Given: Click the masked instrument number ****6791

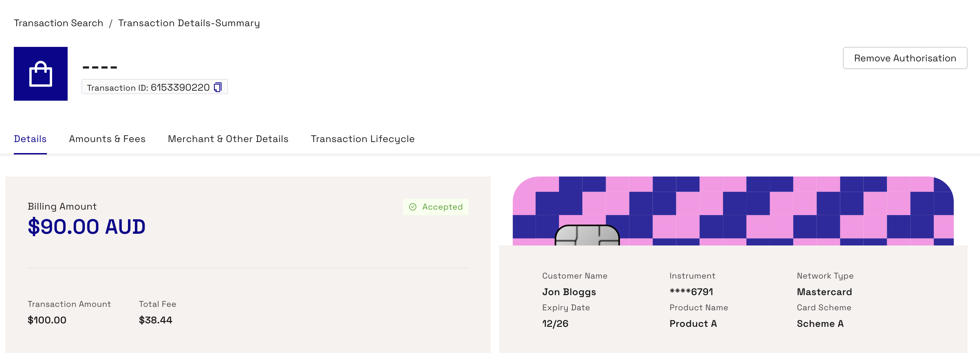Looking at the screenshot, I should tap(691, 292).
